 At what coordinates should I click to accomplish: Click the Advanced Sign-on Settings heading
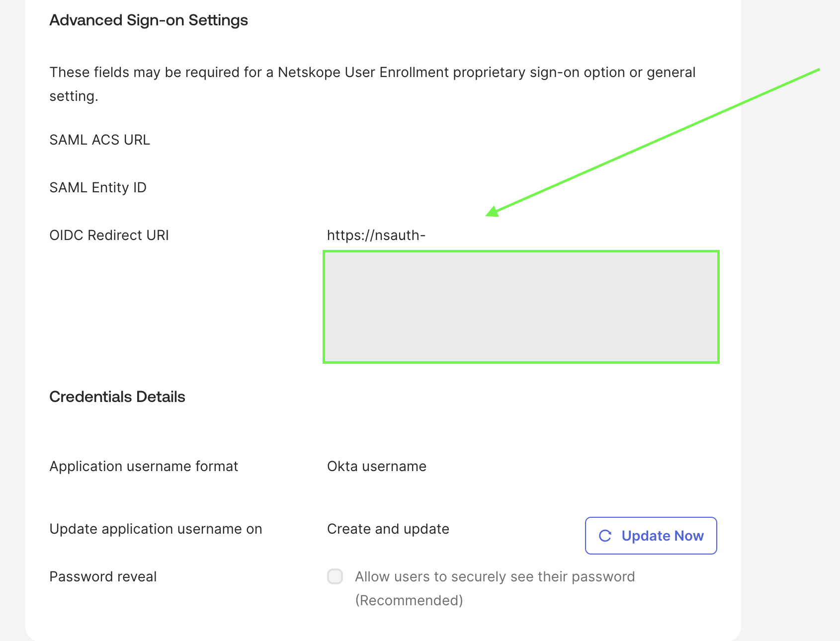click(x=149, y=20)
